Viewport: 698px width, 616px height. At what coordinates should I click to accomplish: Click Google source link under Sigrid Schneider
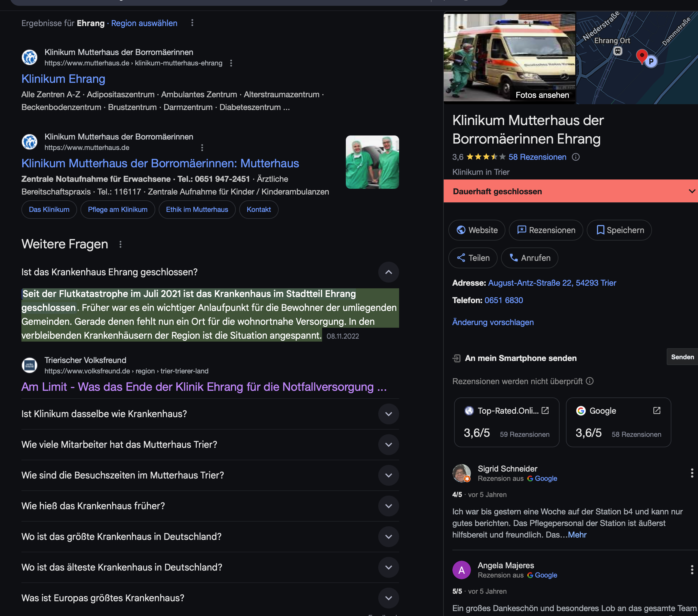pyautogui.click(x=542, y=478)
